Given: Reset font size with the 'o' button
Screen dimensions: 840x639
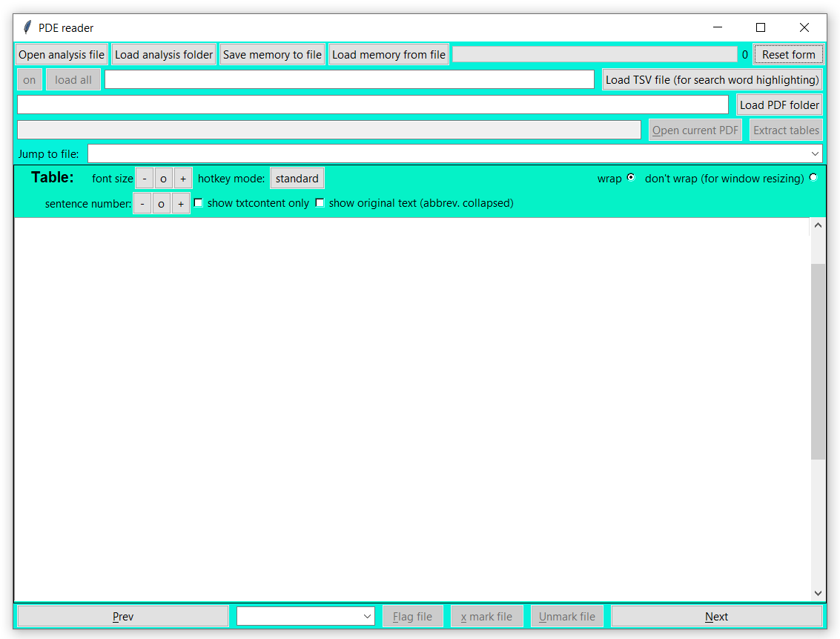Looking at the screenshot, I should point(164,179).
